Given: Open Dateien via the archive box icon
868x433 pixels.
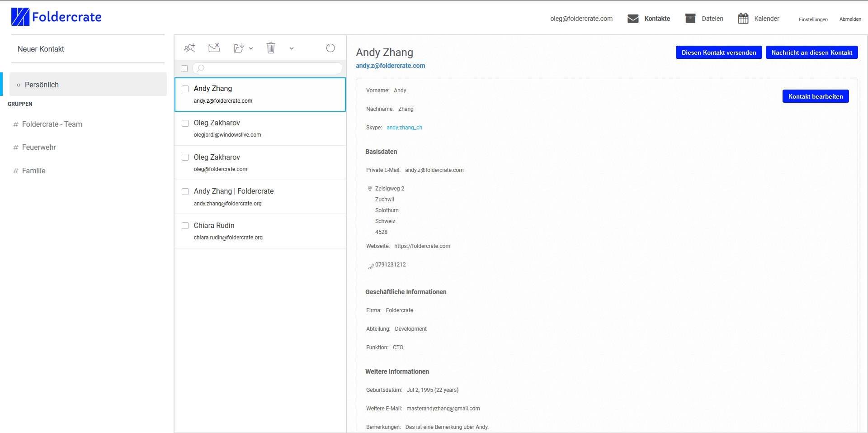Looking at the screenshot, I should click(690, 19).
